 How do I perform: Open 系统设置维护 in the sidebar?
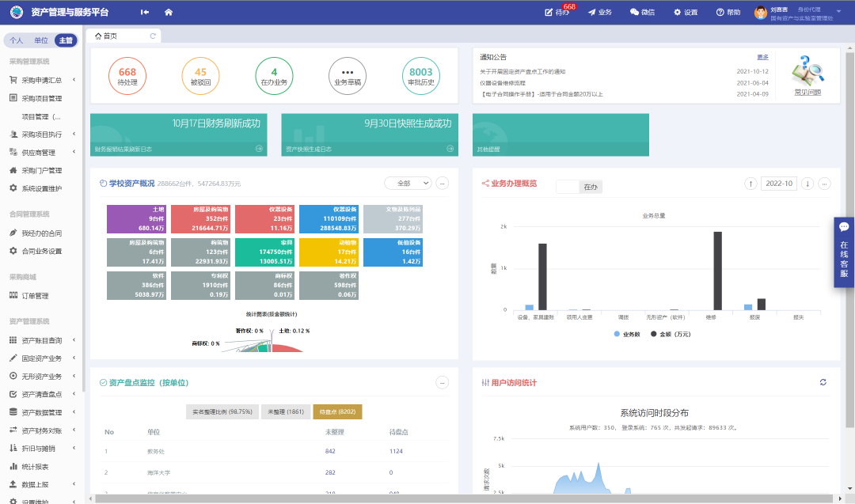(41, 188)
